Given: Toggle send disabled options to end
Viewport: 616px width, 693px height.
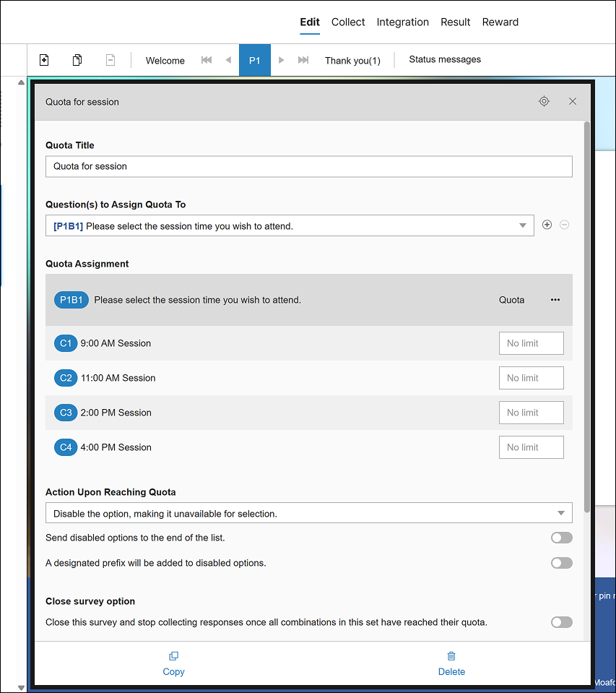Looking at the screenshot, I should pos(562,538).
